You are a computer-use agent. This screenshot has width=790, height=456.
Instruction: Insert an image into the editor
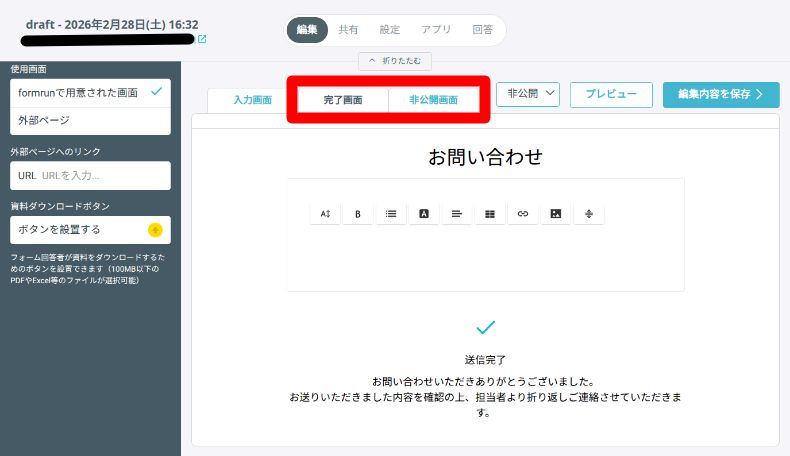(556, 214)
